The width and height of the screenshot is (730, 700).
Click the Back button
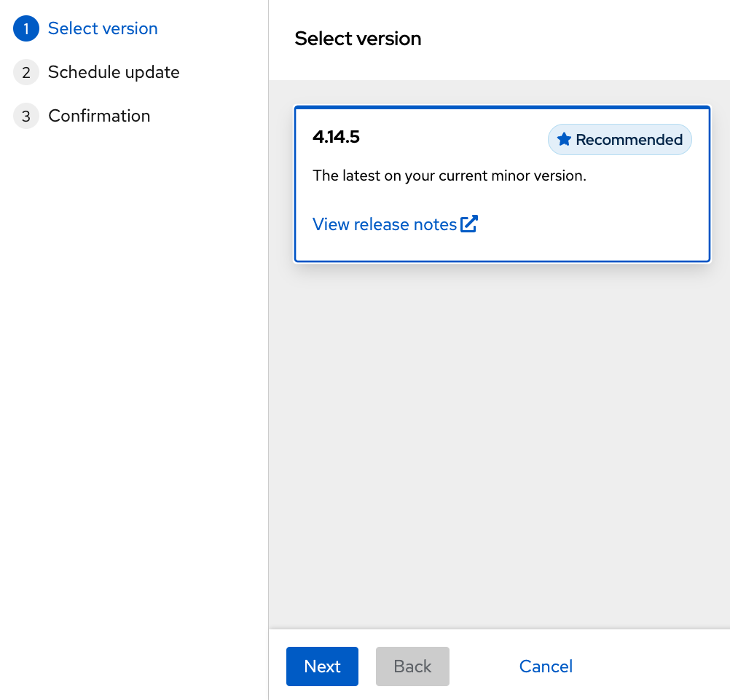click(x=412, y=666)
